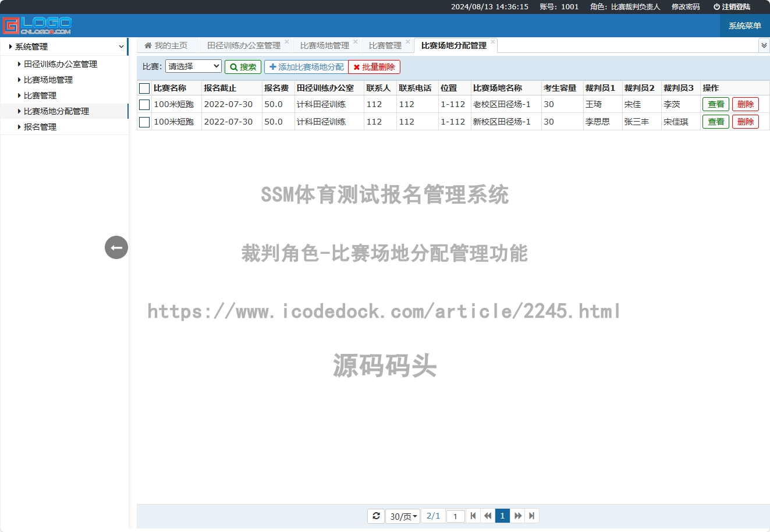View the 新校区田径场-1 row with 查看
Viewport: 770px width, 532px height.
pyautogui.click(x=716, y=122)
